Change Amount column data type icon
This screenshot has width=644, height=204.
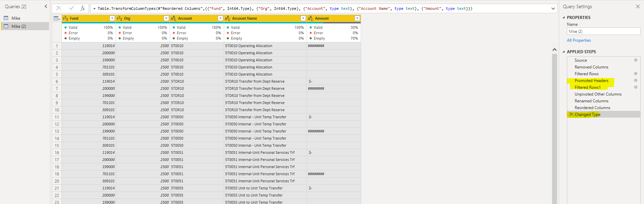(x=310, y=18)
